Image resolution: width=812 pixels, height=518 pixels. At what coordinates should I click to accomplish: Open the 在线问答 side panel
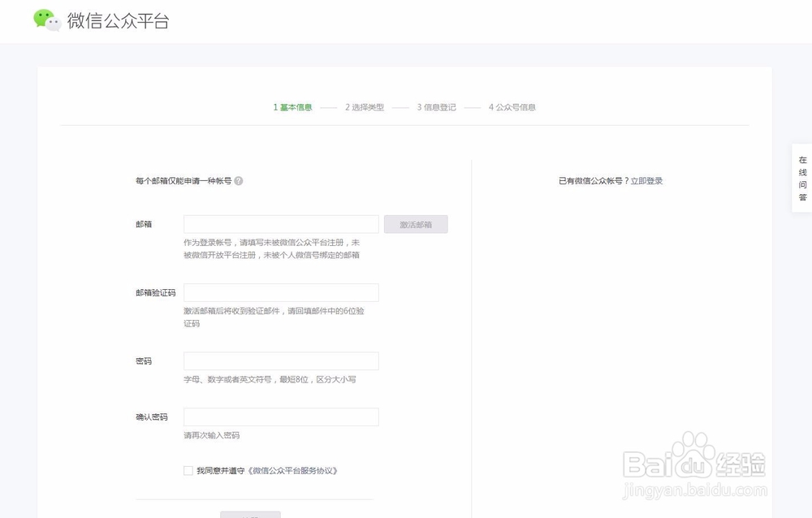802,178
